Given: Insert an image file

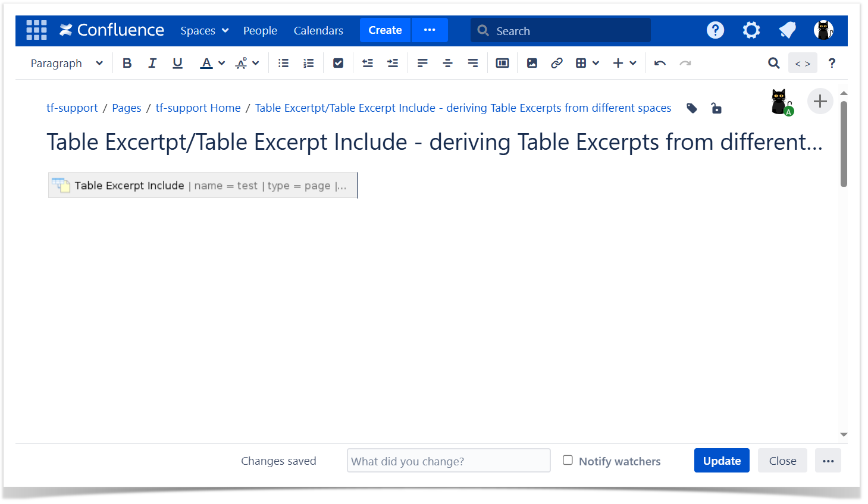Looking at the screenshot, I should point(532,63).
